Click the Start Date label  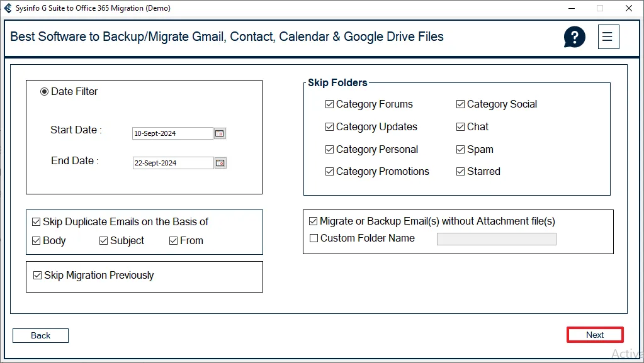coord(76,130)
